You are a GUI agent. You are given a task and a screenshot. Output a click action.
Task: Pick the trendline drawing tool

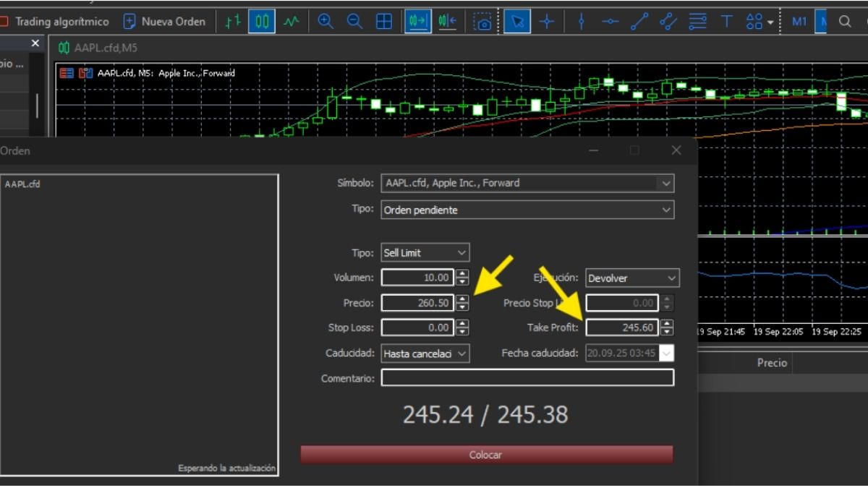(x=639, y=22)
